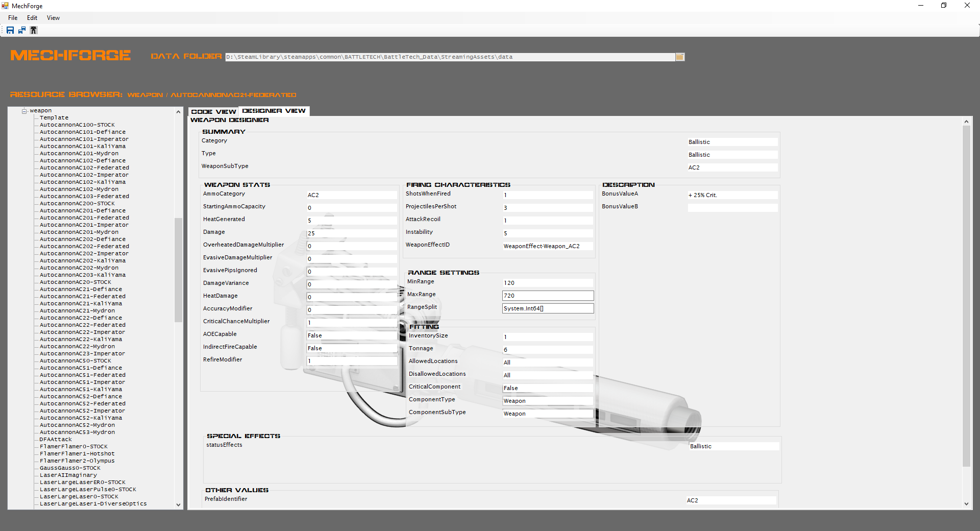Screen dimensions: 980x531
Task: Click the statusEffects value field
Action: 734,446
